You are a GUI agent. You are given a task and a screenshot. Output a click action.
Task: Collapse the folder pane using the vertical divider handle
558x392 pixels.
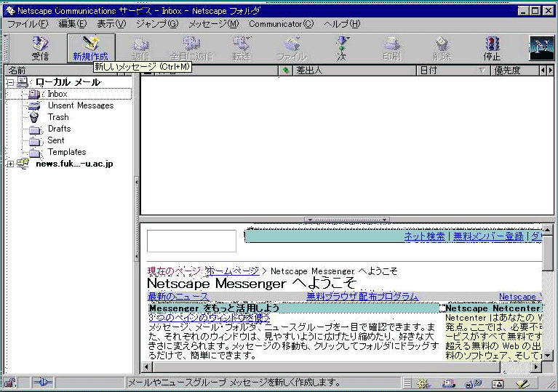click(136, 220)
